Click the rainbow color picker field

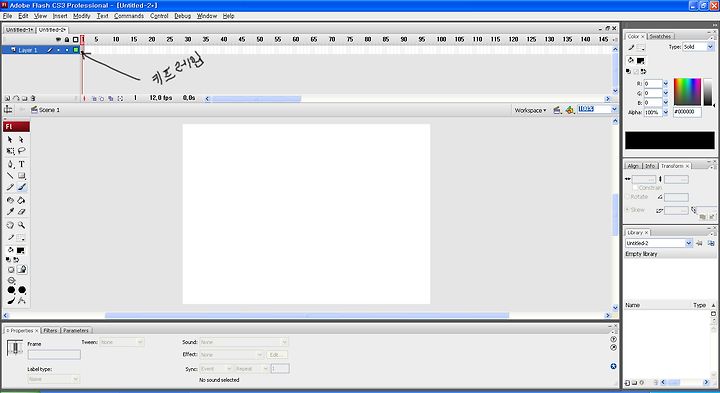coord(687,92)
